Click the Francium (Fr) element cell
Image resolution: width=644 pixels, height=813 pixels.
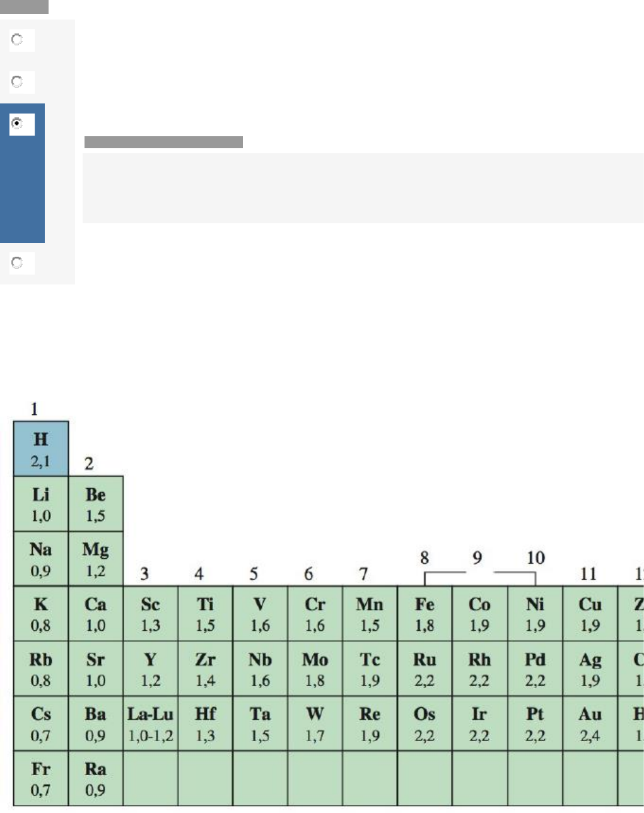(41, 778)
